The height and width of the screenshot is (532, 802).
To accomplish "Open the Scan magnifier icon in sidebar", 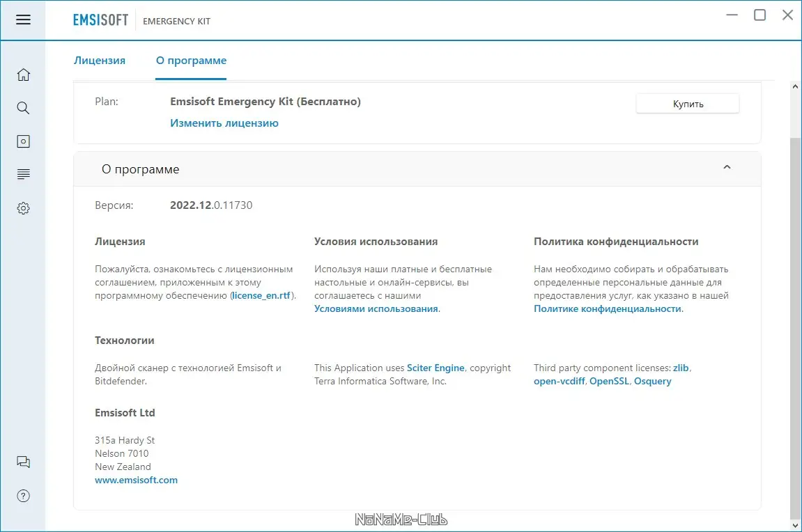I will [x=23, y=108].
